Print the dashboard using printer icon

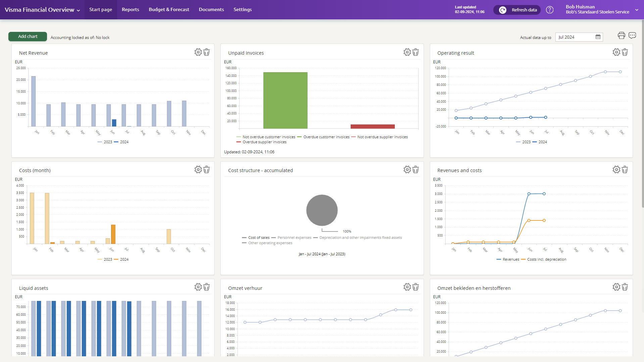pyautogui.click(x=622, y=36)
